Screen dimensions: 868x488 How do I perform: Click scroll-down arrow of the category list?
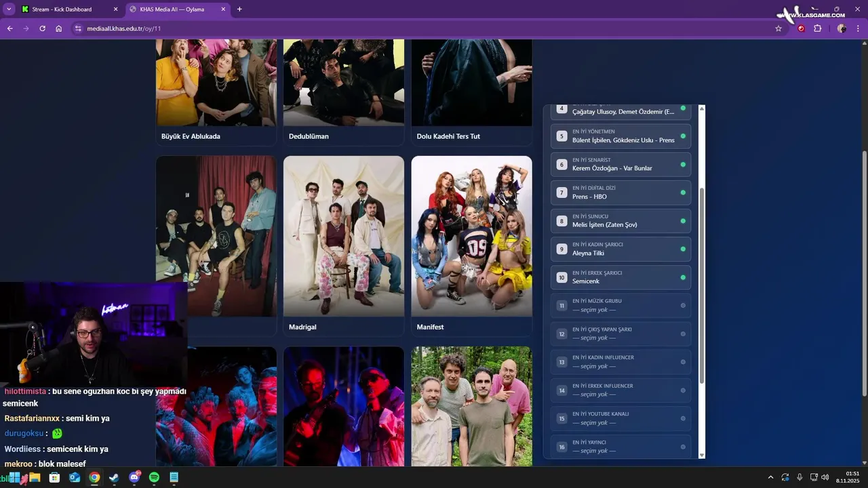pos(702,455)
